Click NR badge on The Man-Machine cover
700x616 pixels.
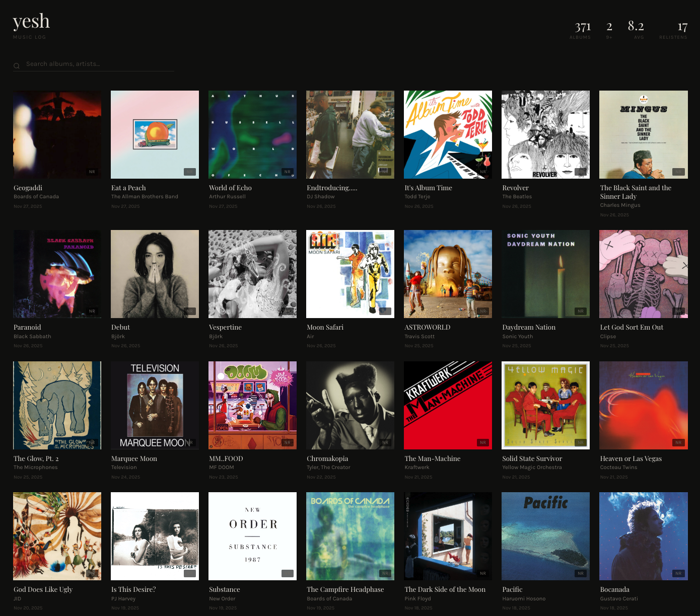pos(483,443)
